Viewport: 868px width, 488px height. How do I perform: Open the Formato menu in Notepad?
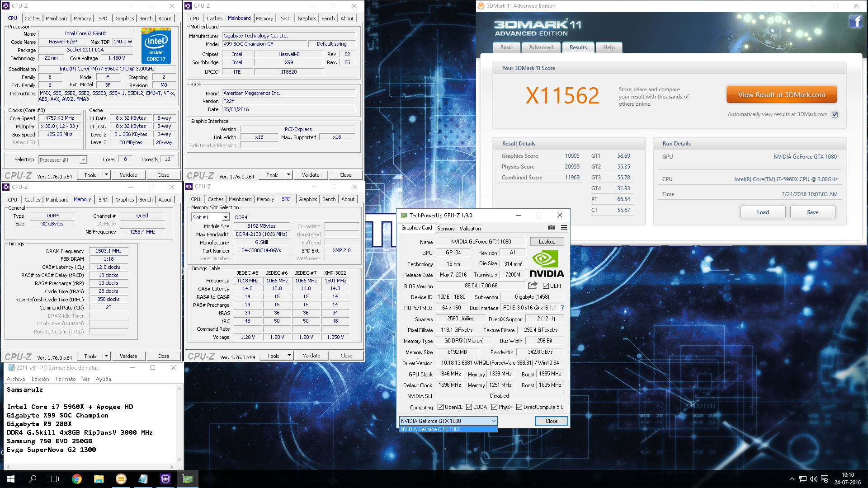66,379
